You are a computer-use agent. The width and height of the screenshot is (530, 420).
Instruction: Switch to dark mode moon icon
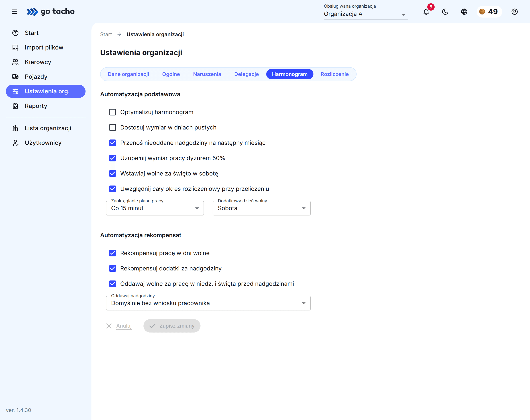coord(445,12)
